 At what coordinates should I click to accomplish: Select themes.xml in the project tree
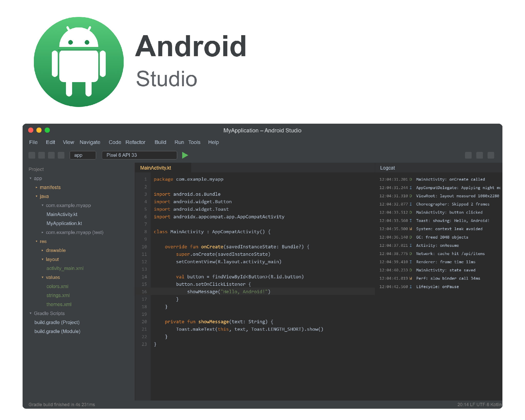[59, 304]
